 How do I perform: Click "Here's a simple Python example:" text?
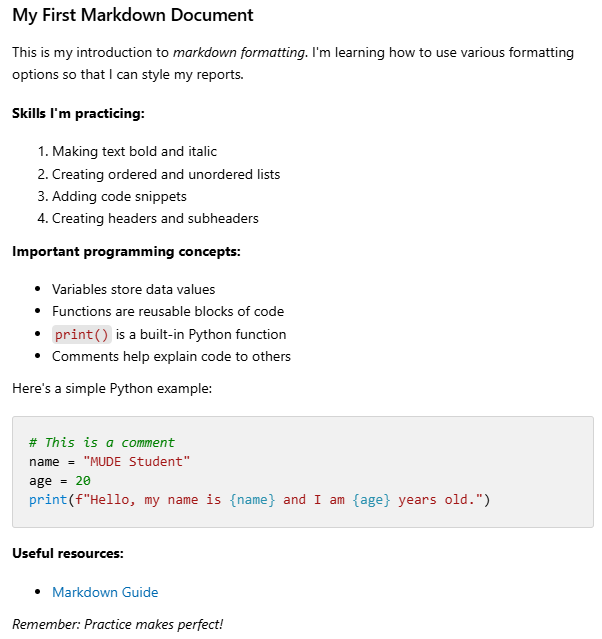(112, 388)
